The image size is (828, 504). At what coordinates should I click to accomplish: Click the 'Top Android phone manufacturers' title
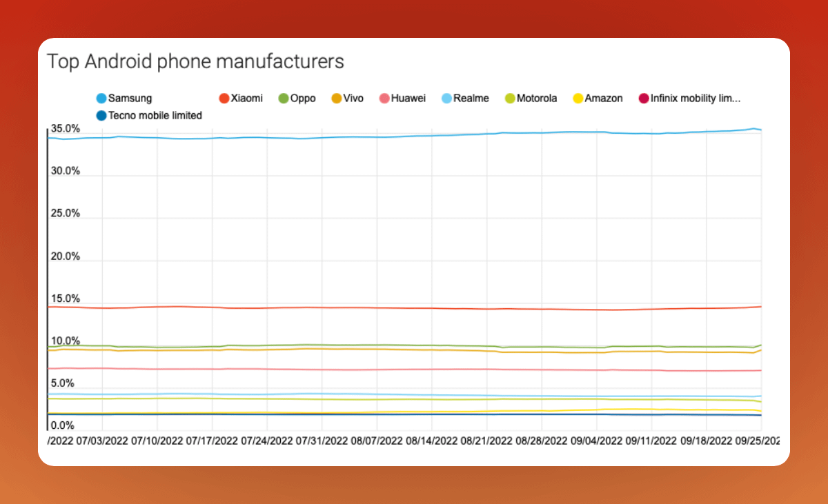pyautogui.click(x=195, y=61)
